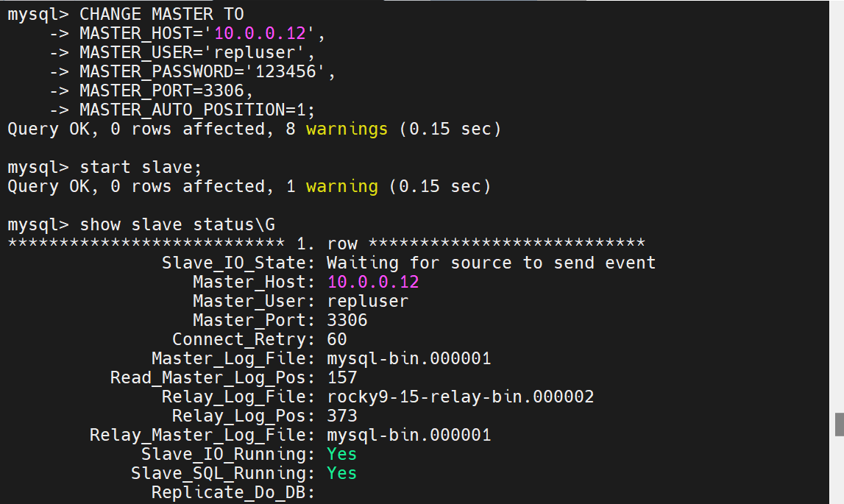Image resolution: width=844 pixels, height=504 pixels.
Task: Click the MASTER_AUTO_POSITION=1 line
Action: [197, 110]
